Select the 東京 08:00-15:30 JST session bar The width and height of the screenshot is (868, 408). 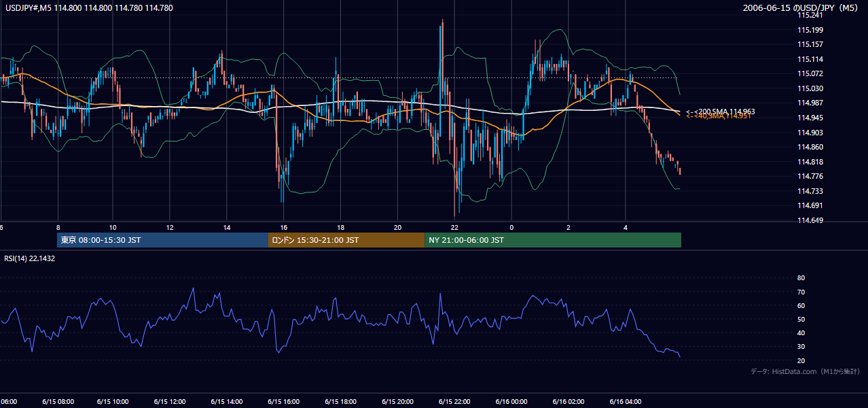(162, 240)
